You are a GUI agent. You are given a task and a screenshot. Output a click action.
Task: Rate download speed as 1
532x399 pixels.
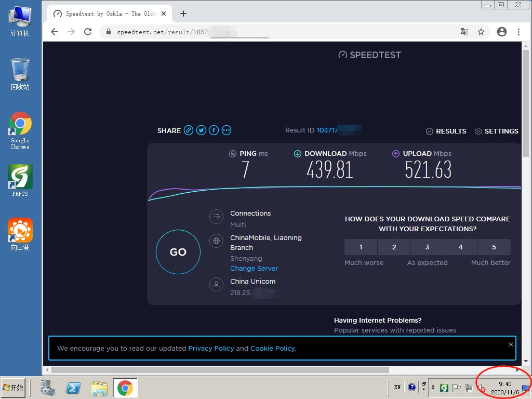[x=361, y=247]
